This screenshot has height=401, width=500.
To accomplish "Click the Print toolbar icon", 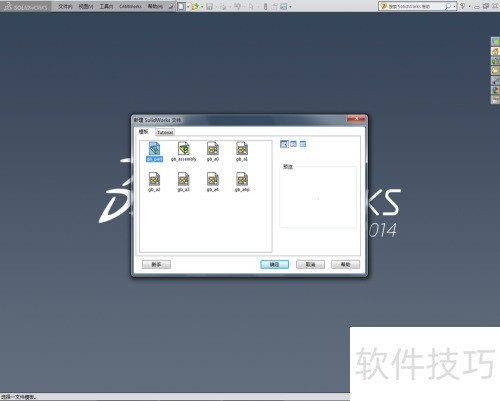I will [223, 6].
